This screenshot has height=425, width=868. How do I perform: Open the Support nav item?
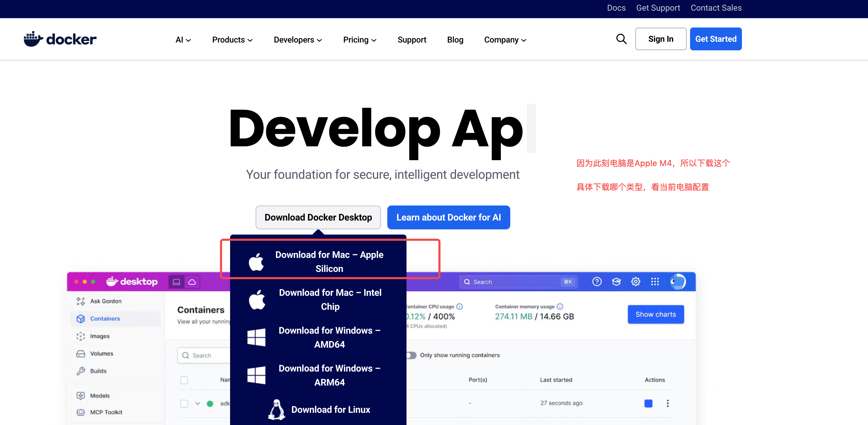[x=412, y=40]
